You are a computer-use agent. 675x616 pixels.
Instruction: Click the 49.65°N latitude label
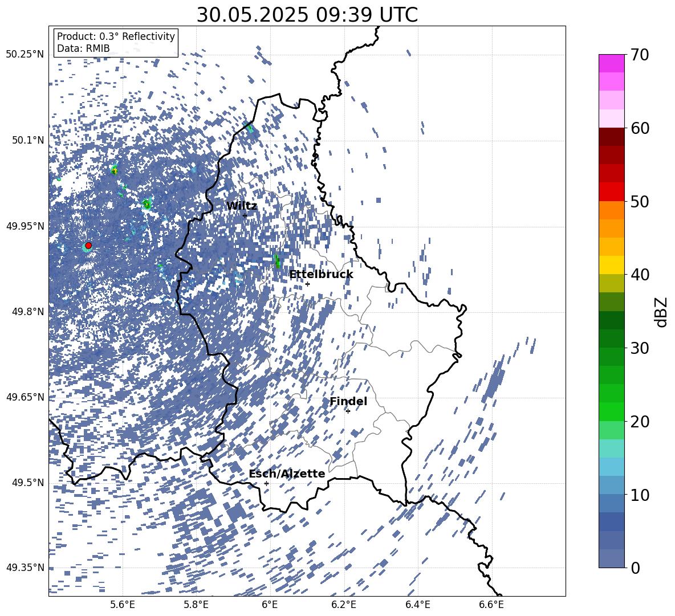(x=25, y=397)
